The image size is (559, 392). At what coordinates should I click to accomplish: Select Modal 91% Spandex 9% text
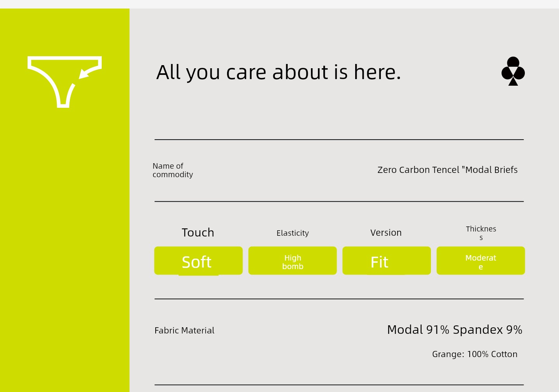(x=455, y=330)
